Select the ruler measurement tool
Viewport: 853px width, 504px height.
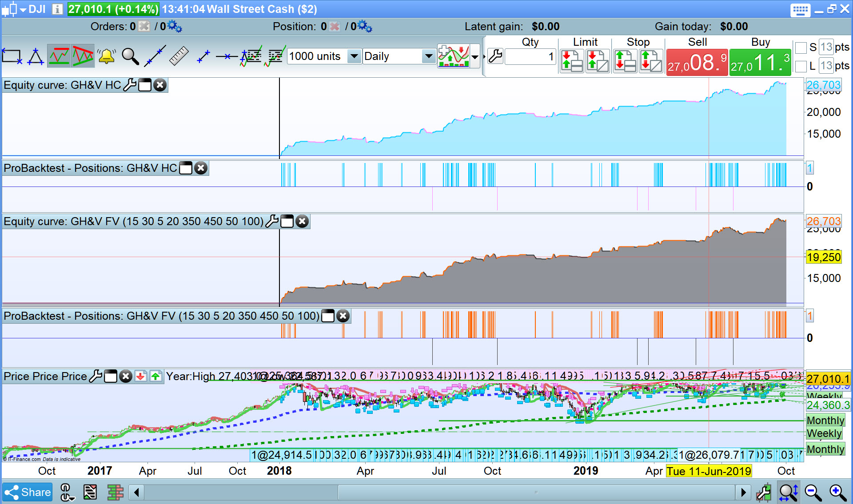pyautogui.click(x=179, y=56)
